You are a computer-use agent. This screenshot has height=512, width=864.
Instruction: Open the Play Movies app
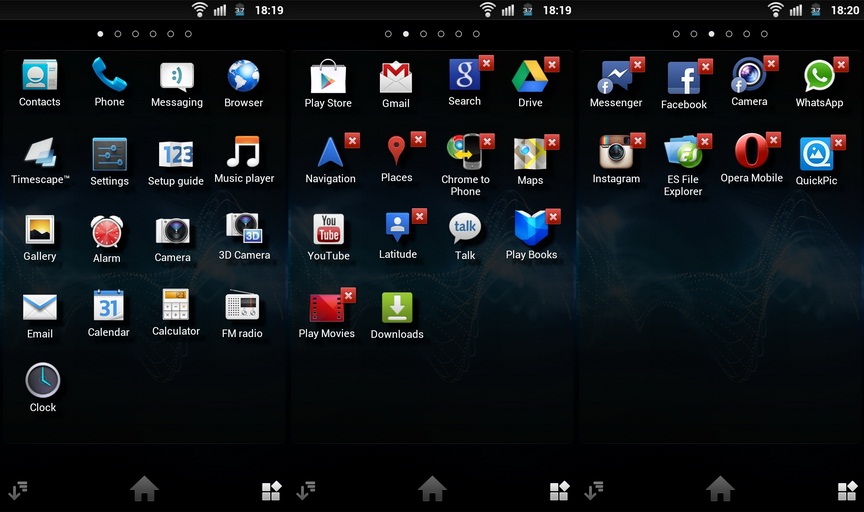(326, 308)
